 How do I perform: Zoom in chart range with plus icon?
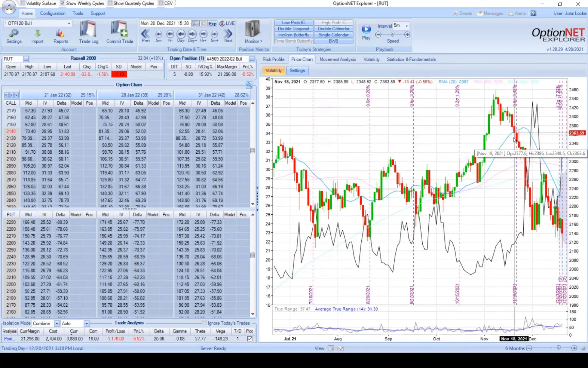click(574, 348)
